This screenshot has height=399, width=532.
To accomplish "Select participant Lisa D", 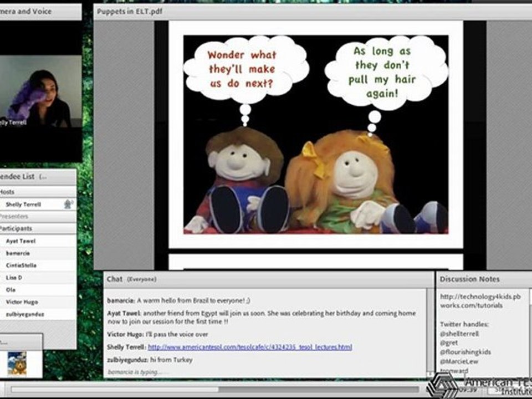I will 38,278.
